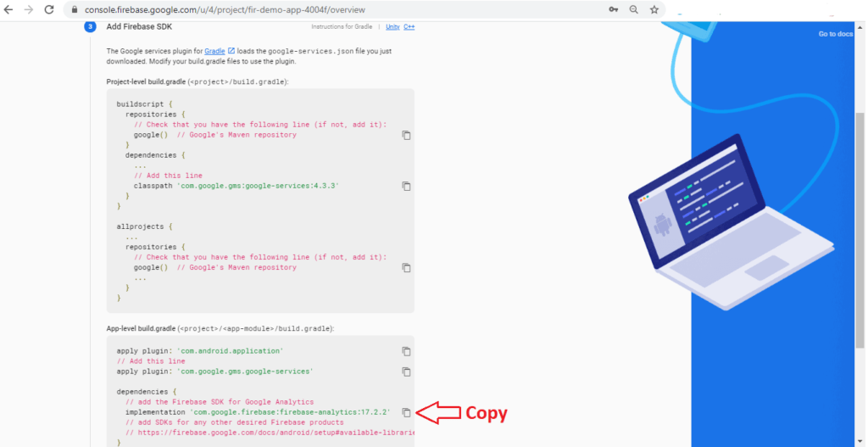Screen dimensions: 868x447
Task: Click 'Instructions for Gradle' label
Action: point(342,26)
